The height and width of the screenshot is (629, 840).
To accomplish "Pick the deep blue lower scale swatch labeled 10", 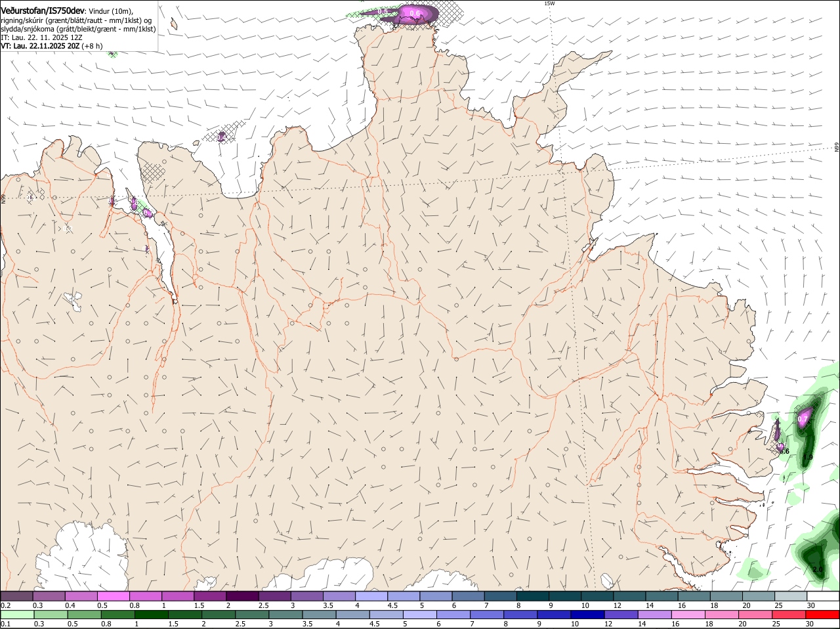I will tap(587, 615).
